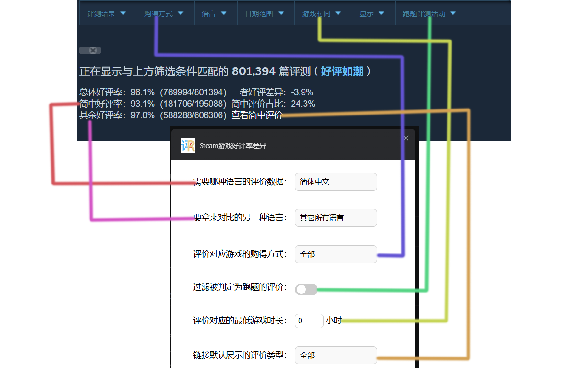Open the 跑题评测活动 filter menu

coord(428,13)
